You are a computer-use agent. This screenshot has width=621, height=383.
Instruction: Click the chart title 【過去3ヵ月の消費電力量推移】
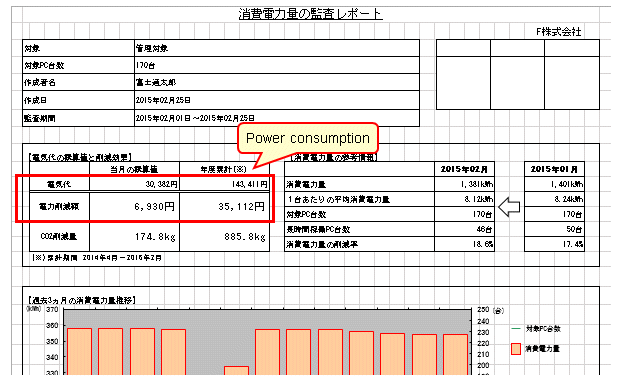click(x=82, y=300)
